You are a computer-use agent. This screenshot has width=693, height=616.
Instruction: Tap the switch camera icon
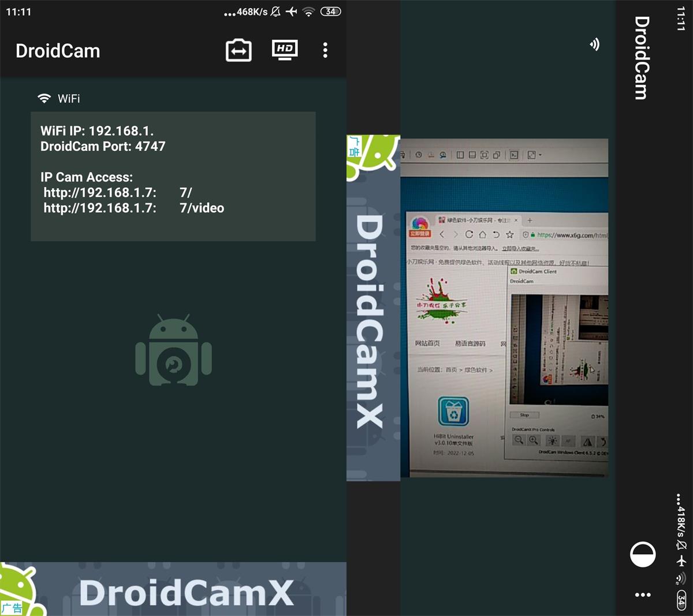click(x=239, y=51)
